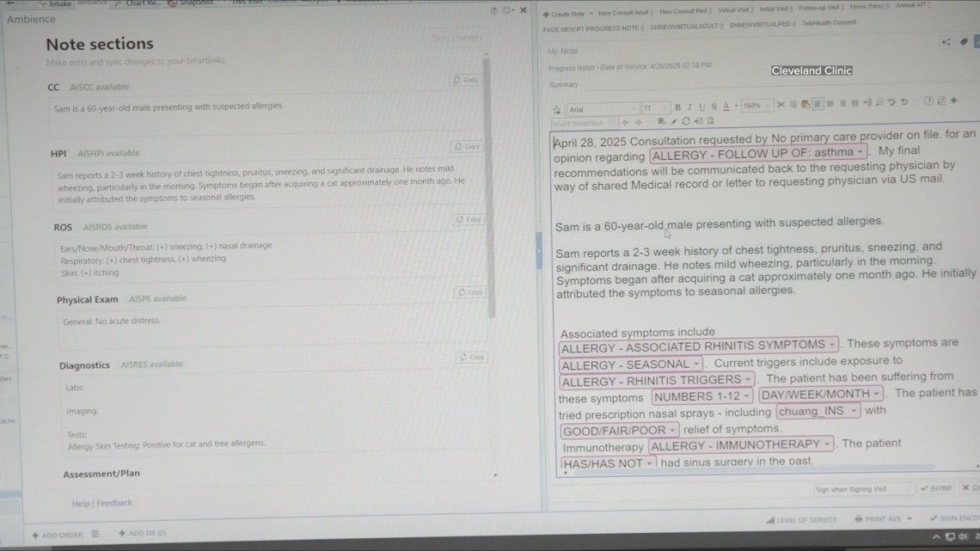Image resolution: width=980 pixels, height=551 pixels.
Task: Select New Consult Adult note template
Action: pos(623,13)
